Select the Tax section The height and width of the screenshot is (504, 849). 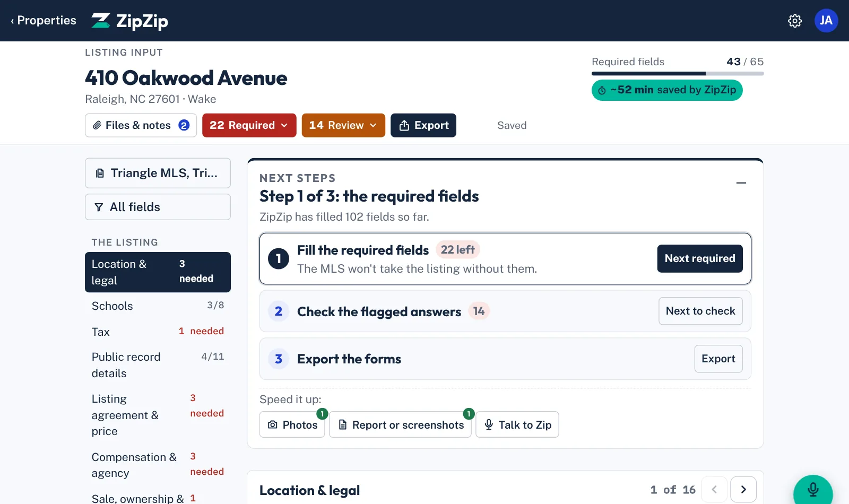(158, 332)
